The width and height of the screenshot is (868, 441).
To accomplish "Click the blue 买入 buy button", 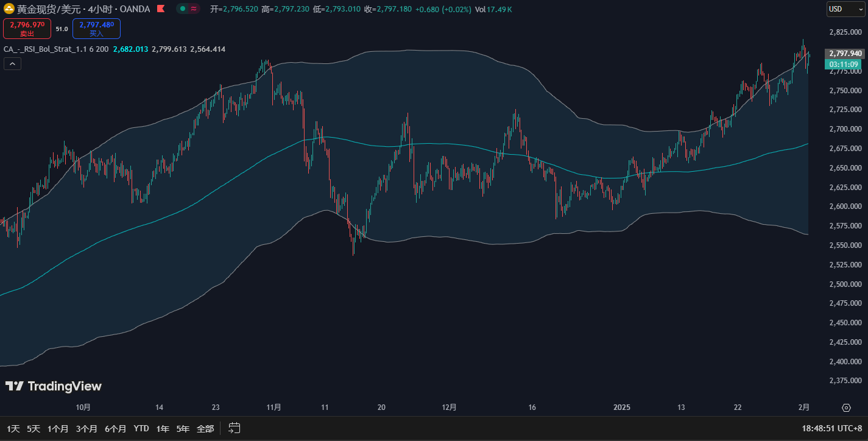I will pyautogui.click(x=96, y=29).
